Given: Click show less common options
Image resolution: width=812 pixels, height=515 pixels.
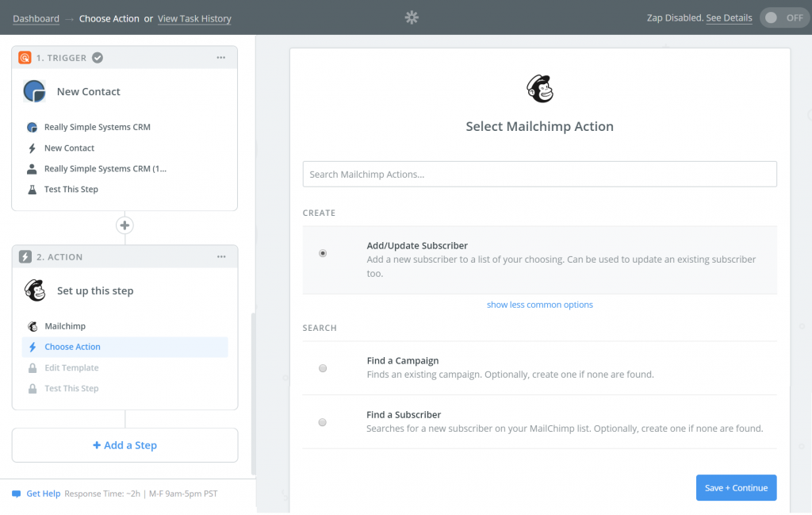Looking at the screenshot, I should (x=540, y=304).
